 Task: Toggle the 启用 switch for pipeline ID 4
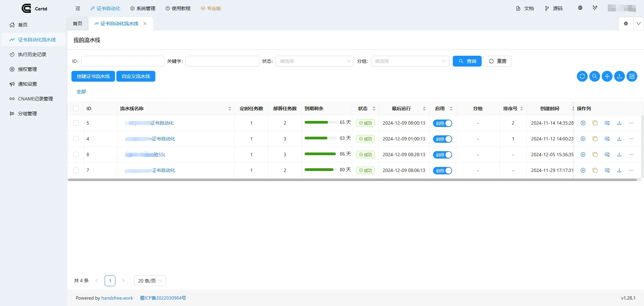442,139
